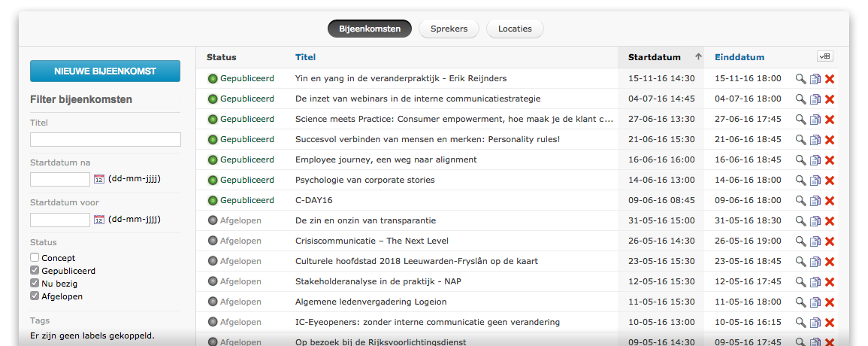Delete the webinars communicatiestrategie row
The image size is (868, 346).
tap(829, 99)
